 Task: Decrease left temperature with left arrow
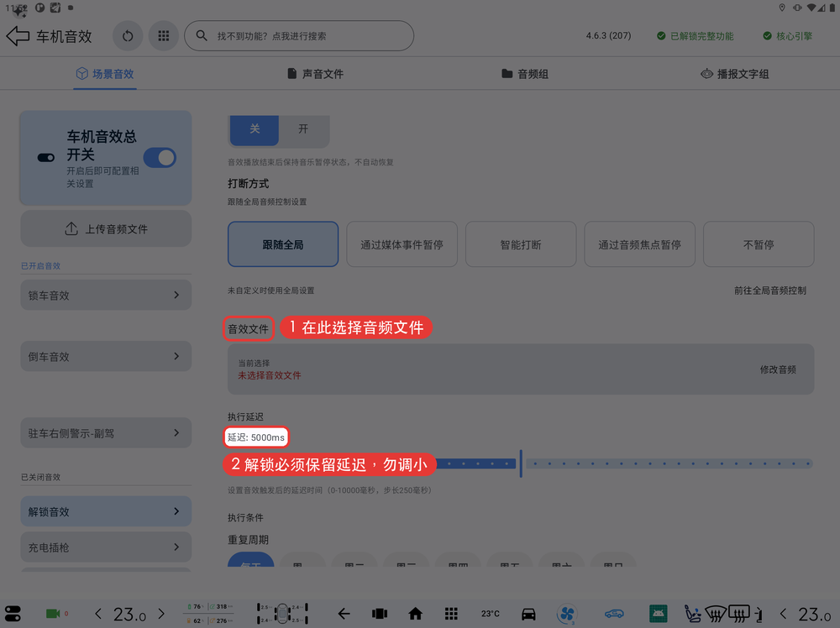[x=98, y=614]
